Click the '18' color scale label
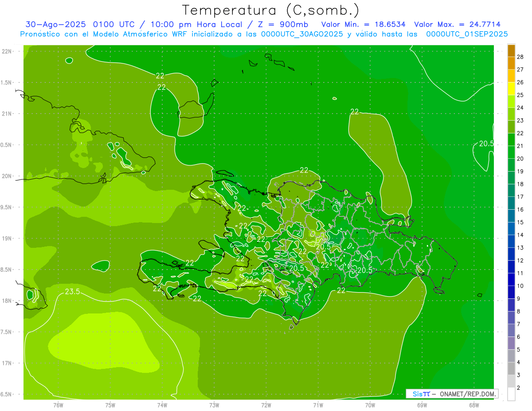Image resolution: width=532 pixels, height=411 pixels. (521, 184)
